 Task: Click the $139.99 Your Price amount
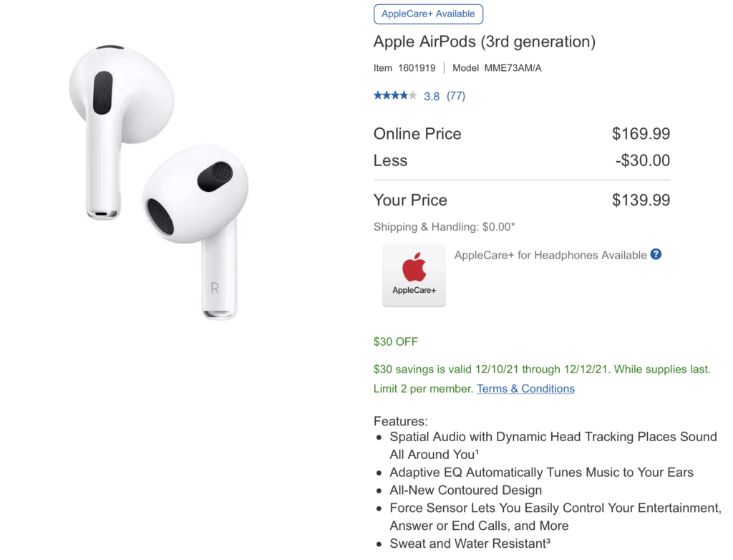[x=641, y=201]
